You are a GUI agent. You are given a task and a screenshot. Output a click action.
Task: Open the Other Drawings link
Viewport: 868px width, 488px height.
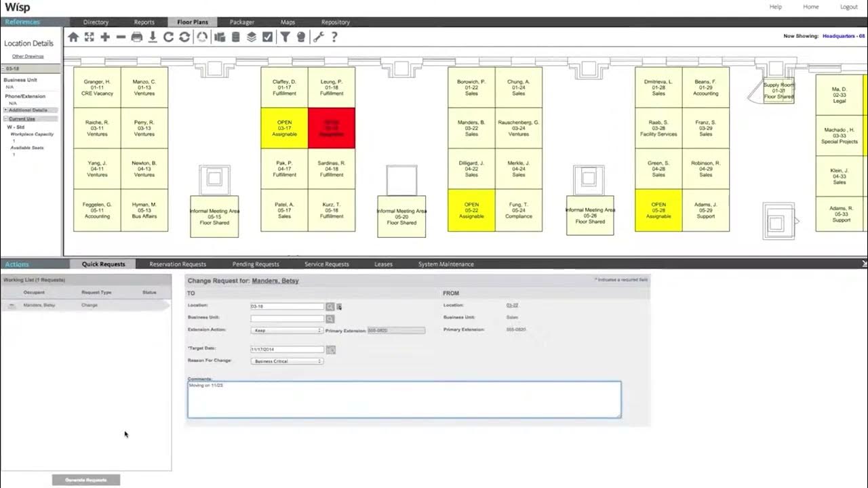coord(28,56)
